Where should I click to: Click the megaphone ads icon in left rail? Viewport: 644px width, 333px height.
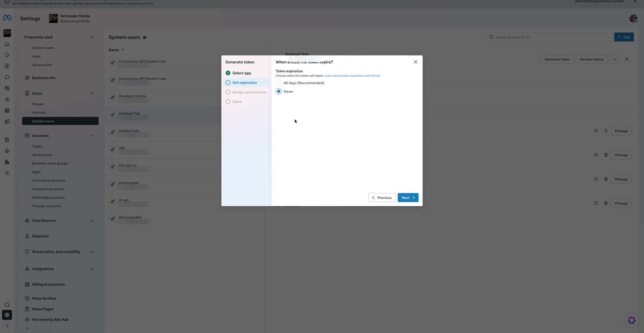pos(7,121)
